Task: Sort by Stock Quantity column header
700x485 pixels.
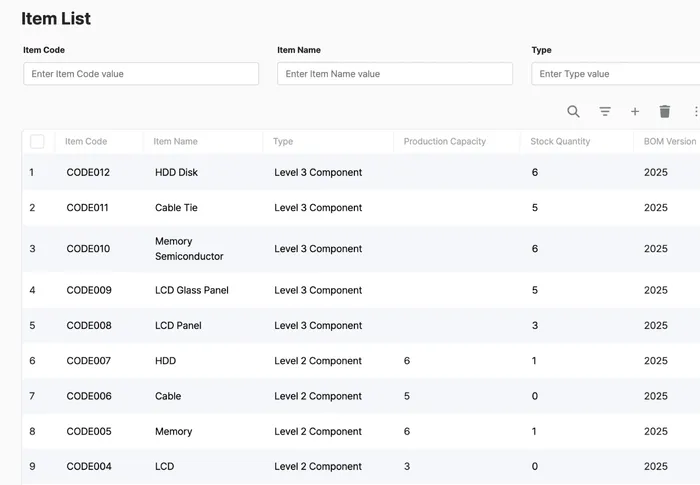Action: pos(560,142)
